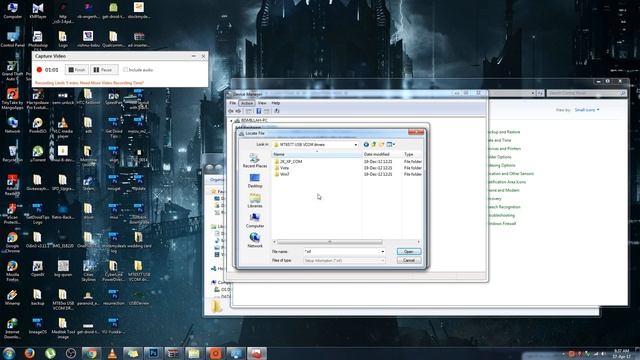
Task: Go up one level folder icon
Action: click(373, 144)
